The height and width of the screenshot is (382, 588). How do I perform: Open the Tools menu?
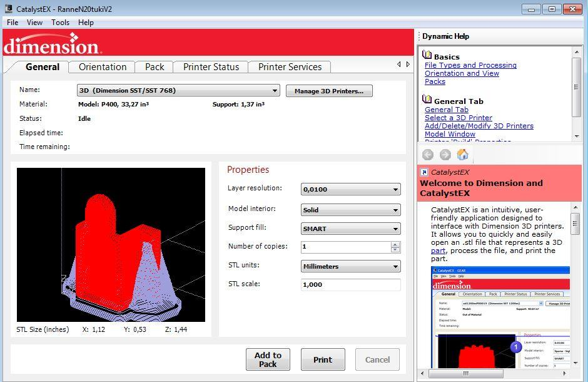coord(61,23)
